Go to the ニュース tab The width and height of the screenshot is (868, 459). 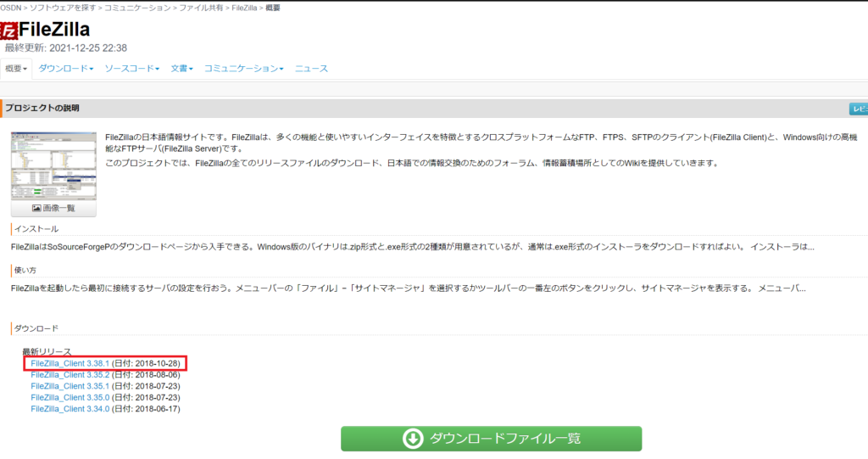click(311, 69)
